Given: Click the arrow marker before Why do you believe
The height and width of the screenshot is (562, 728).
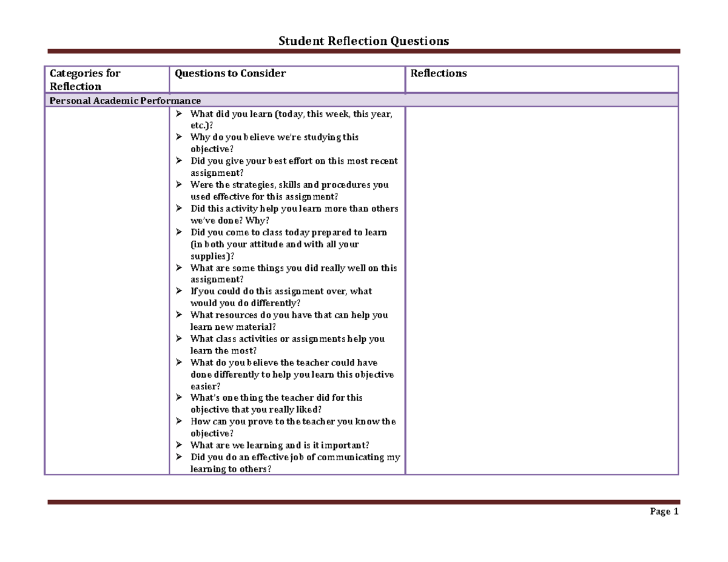Looking at the screenshot, I should coord(178,137).
